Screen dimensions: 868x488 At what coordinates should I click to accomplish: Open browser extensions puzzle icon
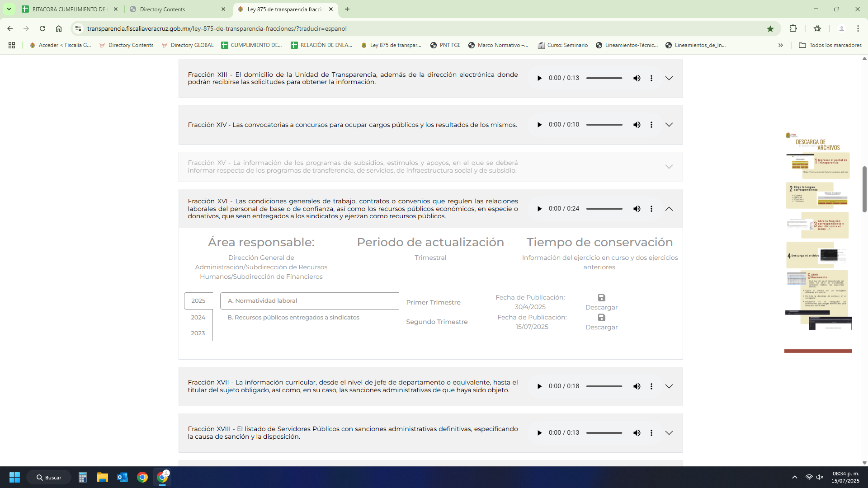(793, 28)
